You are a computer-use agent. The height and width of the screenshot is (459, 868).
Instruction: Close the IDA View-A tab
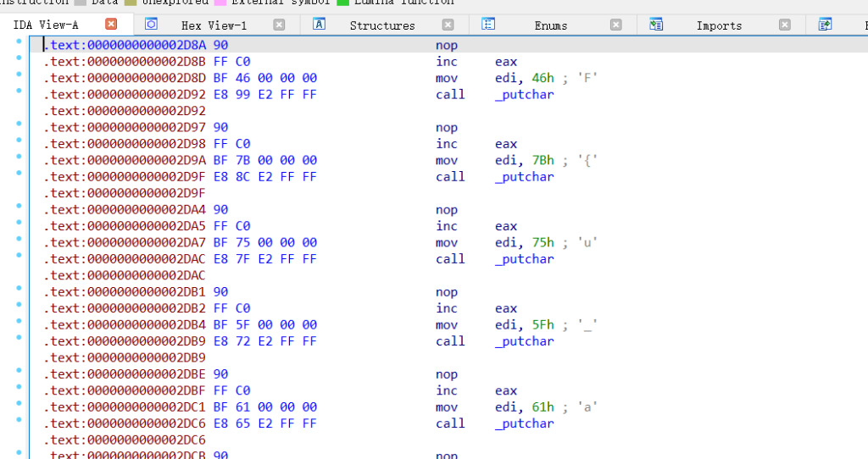[x=110, y=25]
